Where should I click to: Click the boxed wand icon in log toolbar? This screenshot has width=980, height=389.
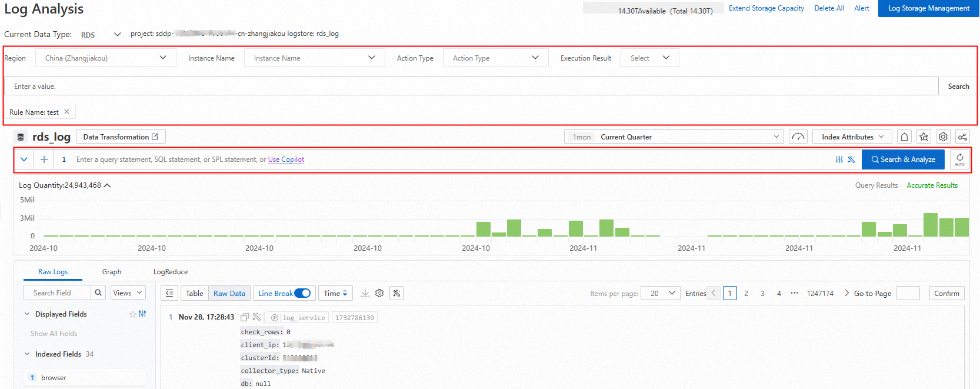pyautogui.click(x=397, y=293)
